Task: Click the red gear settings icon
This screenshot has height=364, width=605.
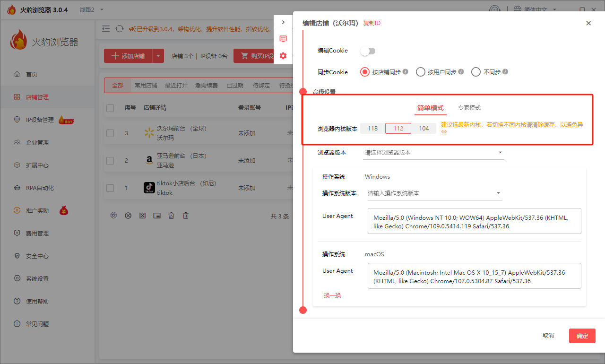Action: 283,56
